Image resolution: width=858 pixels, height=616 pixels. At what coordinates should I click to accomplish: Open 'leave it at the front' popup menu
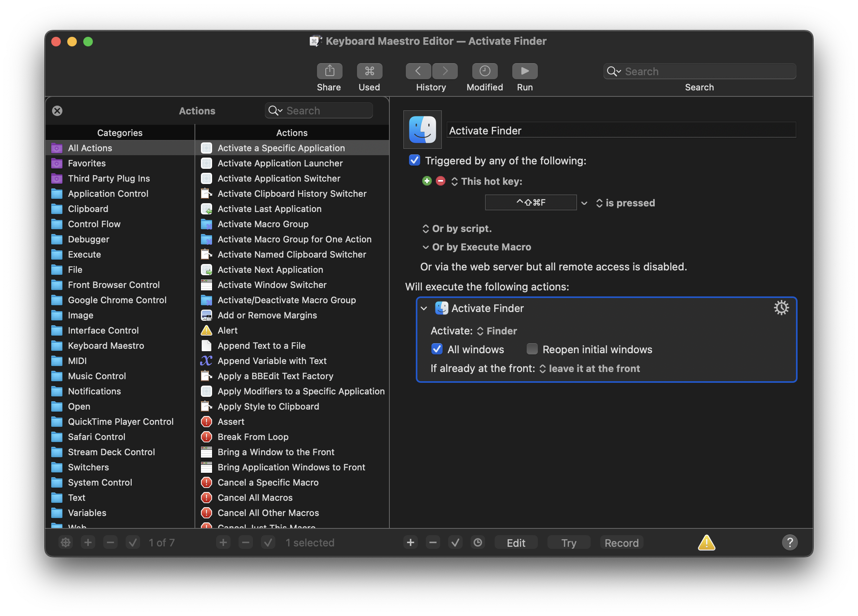(x=590, y=369)
